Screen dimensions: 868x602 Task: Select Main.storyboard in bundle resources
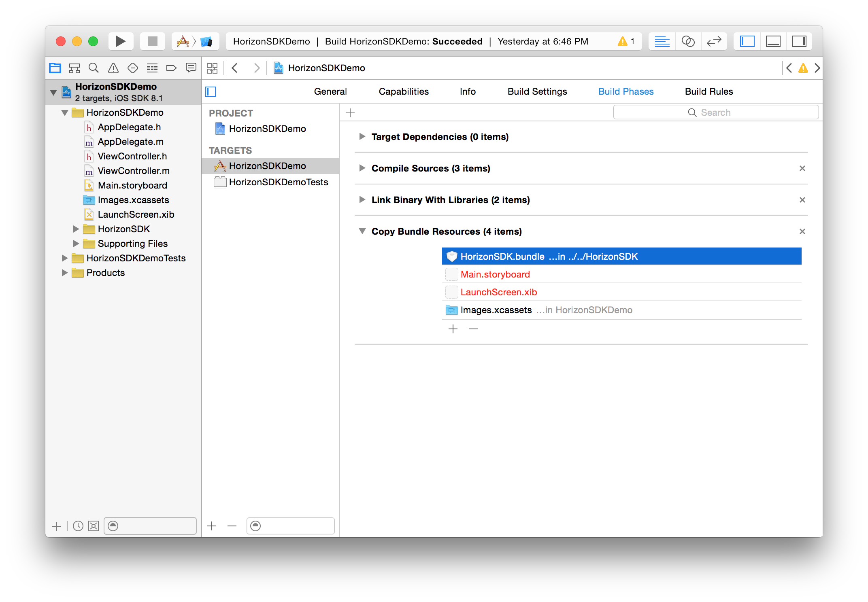(621, 274)
